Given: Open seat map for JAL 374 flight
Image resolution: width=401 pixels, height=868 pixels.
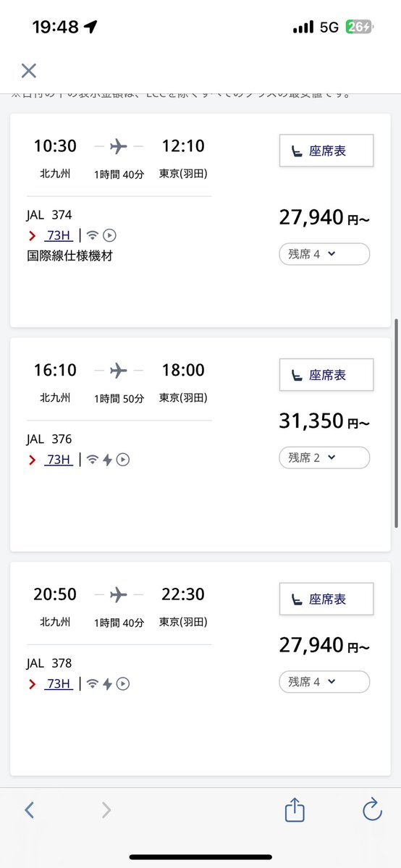Looking at the screenshot, I should [x=326, y=151].
